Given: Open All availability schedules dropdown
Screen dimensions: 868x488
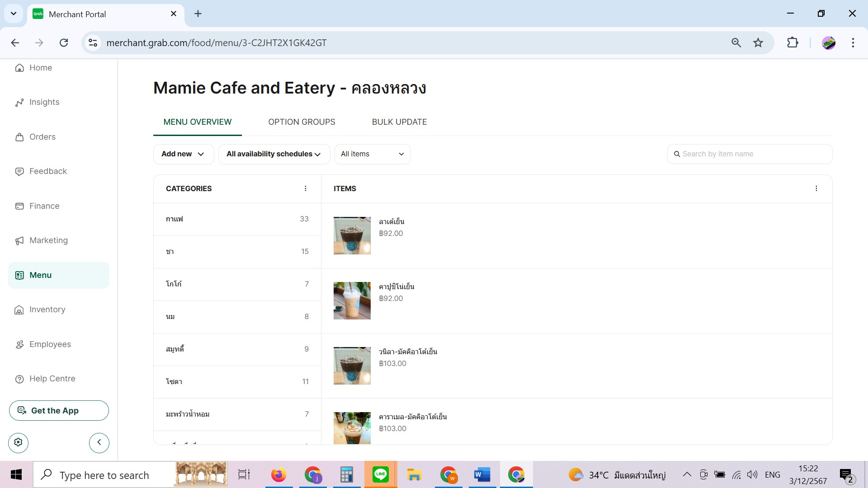Looking at the screenshot, I should [274, 154].
